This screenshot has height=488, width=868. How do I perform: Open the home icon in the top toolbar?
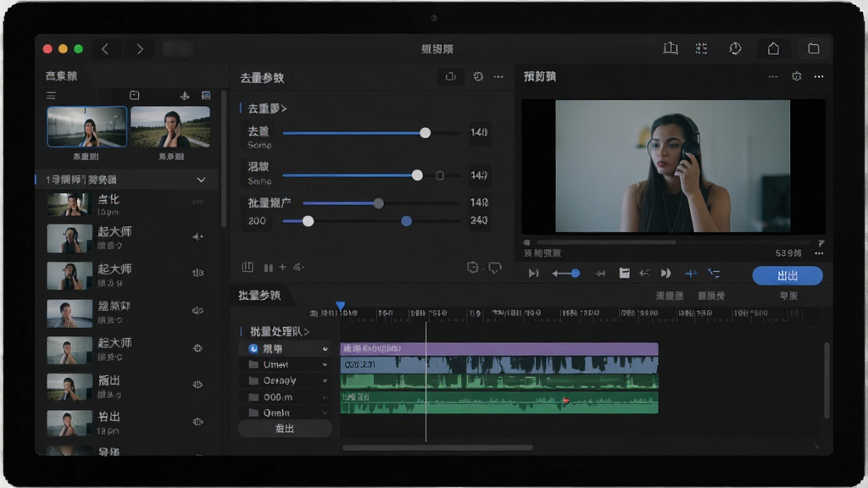click(773, 48)
